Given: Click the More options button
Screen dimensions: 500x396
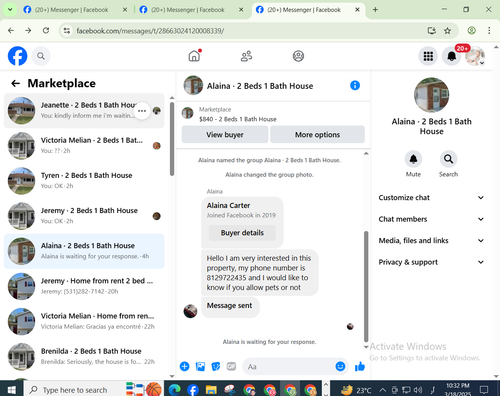Looking at the screenshot, I should [x=317, y=135].
